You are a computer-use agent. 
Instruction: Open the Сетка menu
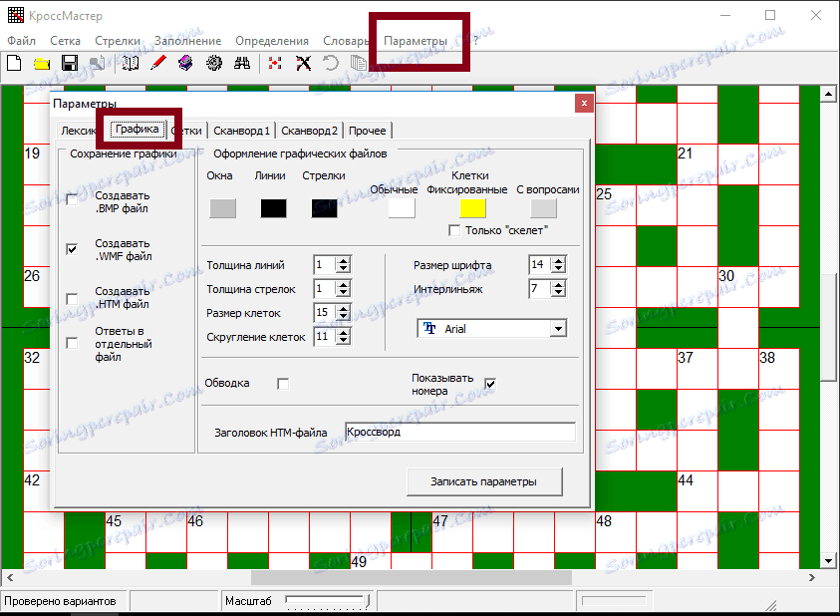(x=66, y=41)
